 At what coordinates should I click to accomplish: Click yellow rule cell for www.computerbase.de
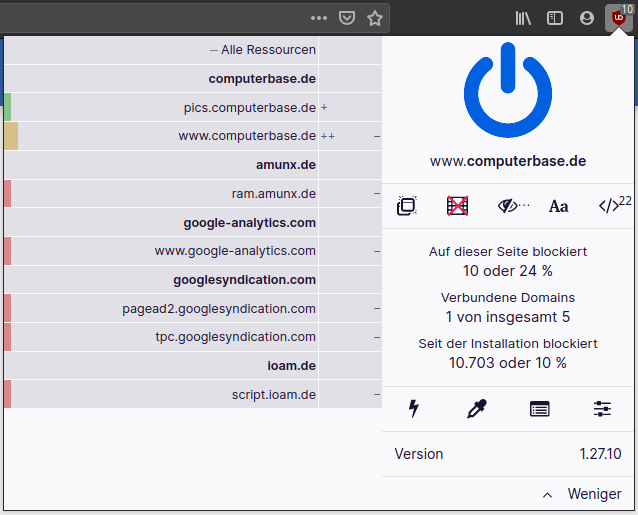pos(11,136)
